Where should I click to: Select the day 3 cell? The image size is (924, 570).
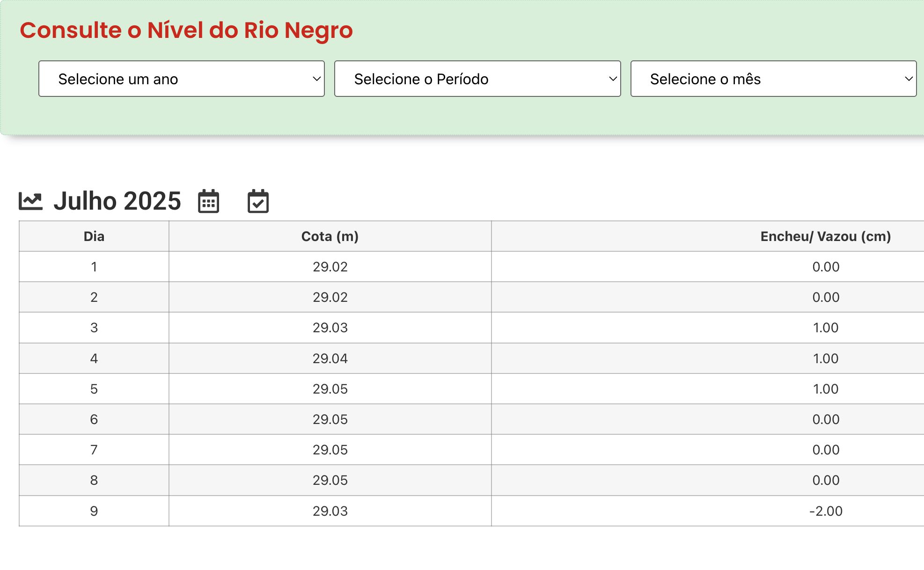click(94, 328)
